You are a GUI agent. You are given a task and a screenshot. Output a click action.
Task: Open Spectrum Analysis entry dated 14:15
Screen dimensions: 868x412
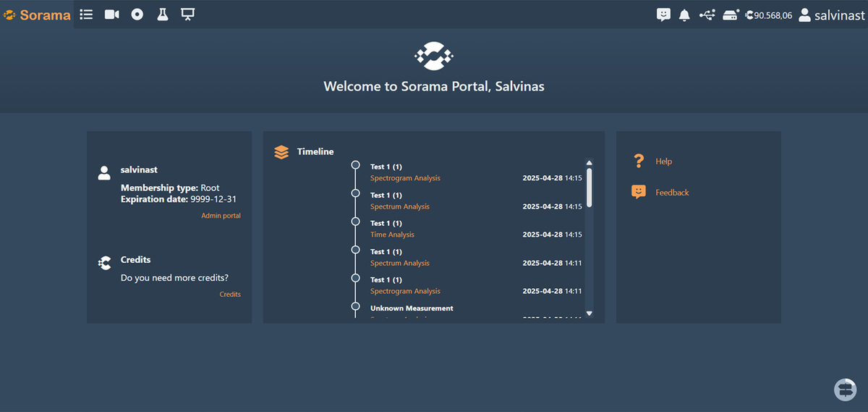pos(400,206)
